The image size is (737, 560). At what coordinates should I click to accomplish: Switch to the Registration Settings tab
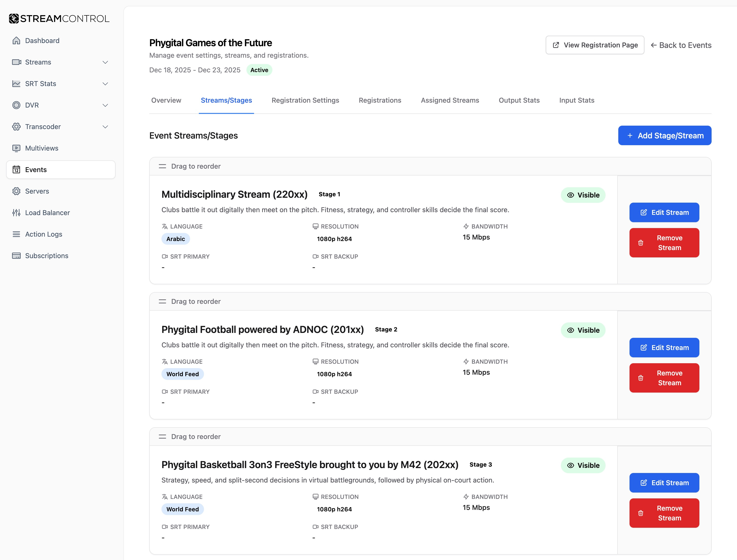tap(305, 100)
